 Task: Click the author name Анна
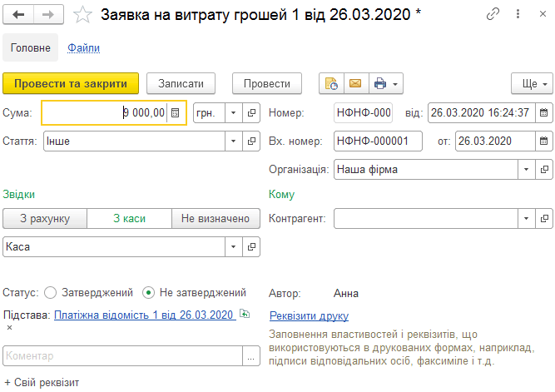click(x=346, y=294)
